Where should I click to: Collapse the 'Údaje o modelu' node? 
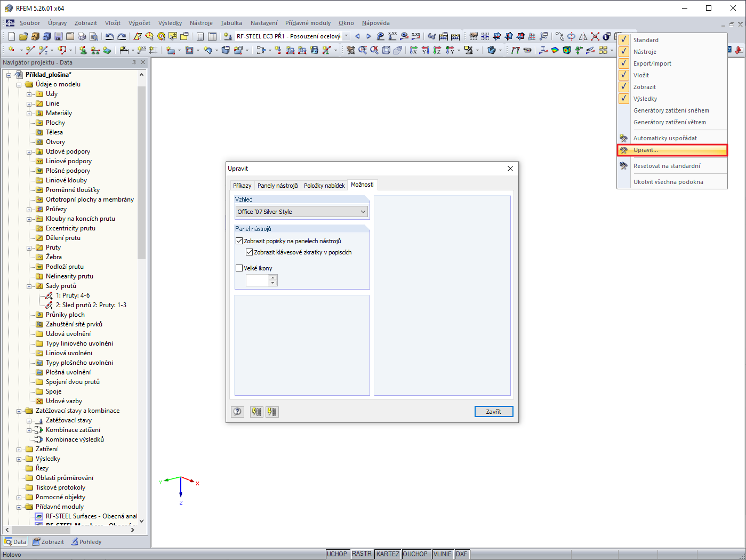19,85
